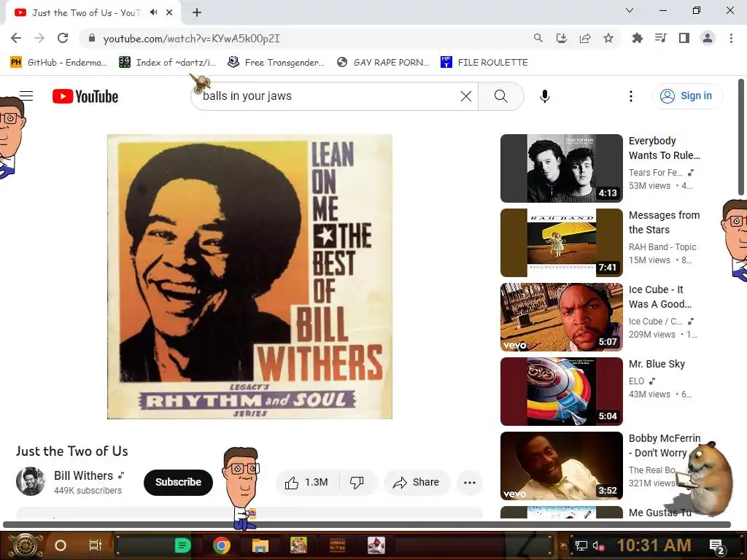Open Chrome extensions puzzle icon

click(x=637, y=38)
